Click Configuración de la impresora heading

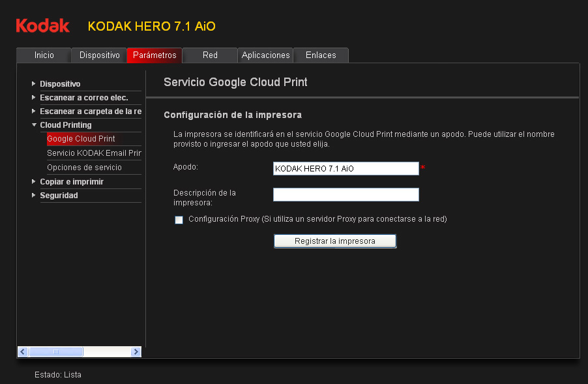click(x=233, y=115)
